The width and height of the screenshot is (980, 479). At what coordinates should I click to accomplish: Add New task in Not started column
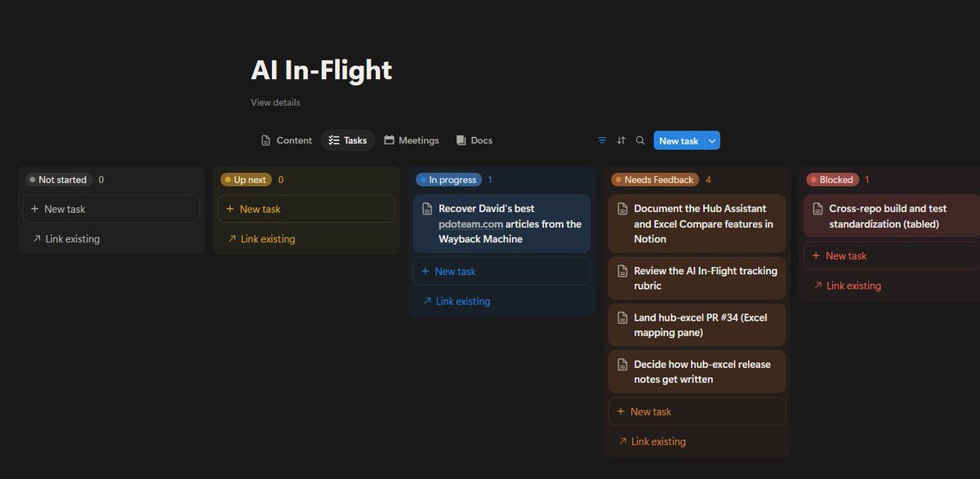(111, 209)
